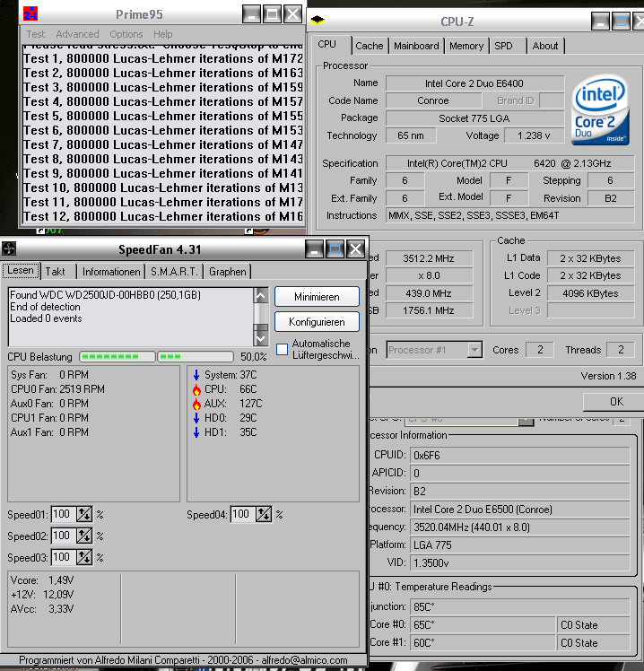644x671 pixels.
Task: Close the SpeedFan window
Action: pyautogui.click(x=355, y=249)
